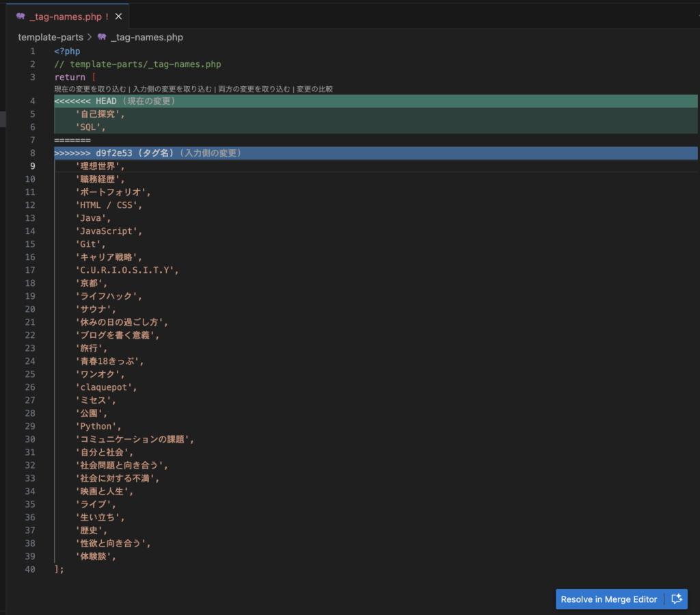The image size is (700, 615).
Task: Open the _tag-names.php breadcrumb file name
Action: point(146,38)
